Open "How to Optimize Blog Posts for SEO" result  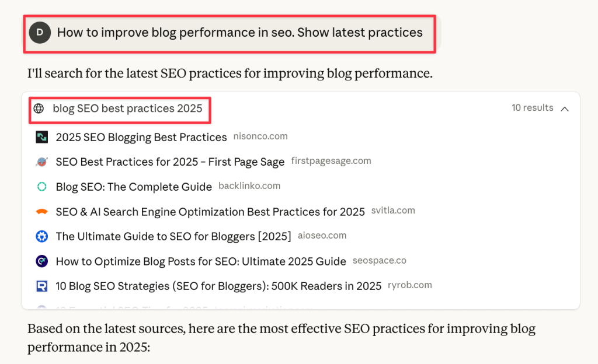click(x=201, y=261)
